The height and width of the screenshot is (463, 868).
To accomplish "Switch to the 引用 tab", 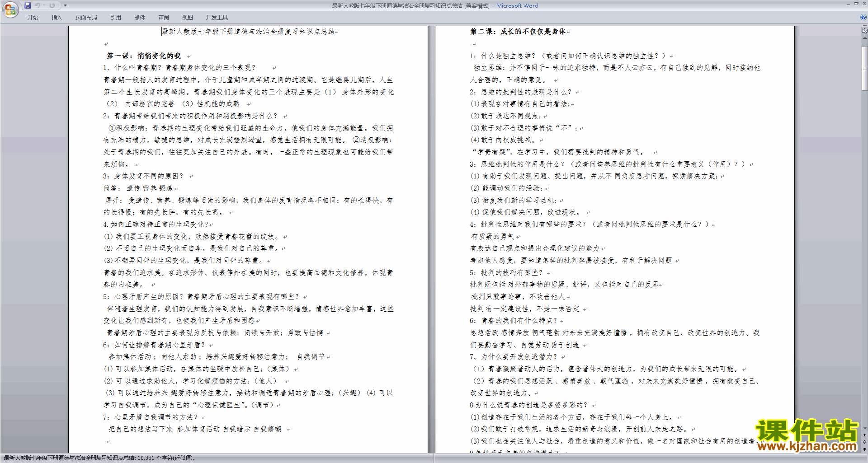I will (x=116, y=17).
